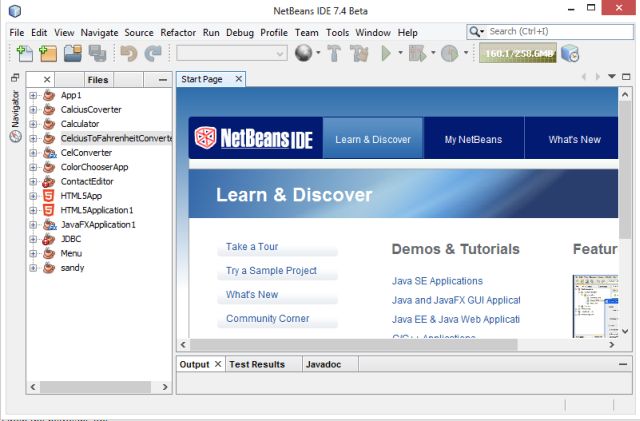Open the Java EE & Java Web Applications link
The width and height of the screenshot is (640, 421).
(x=456, y=319)
